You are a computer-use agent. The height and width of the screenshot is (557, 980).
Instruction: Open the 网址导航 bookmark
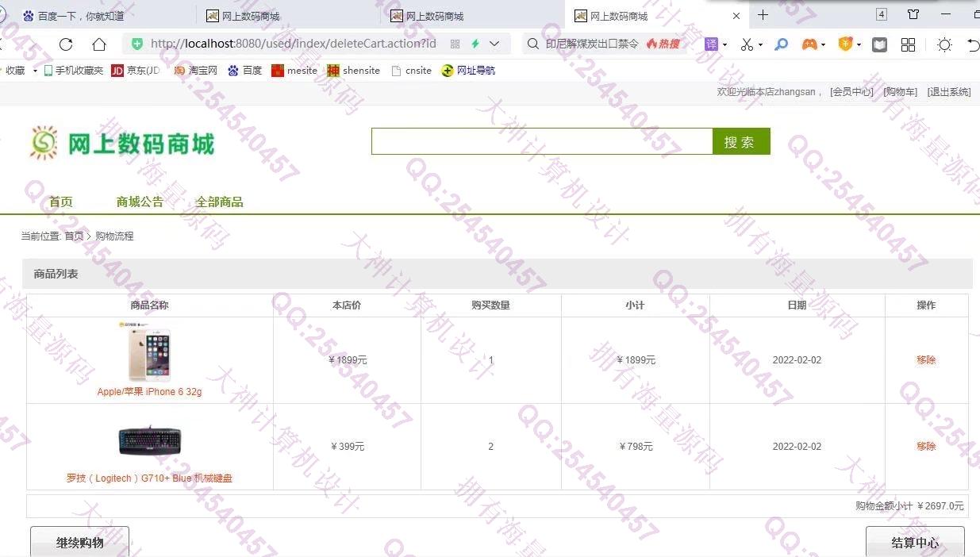pos(468,71)
